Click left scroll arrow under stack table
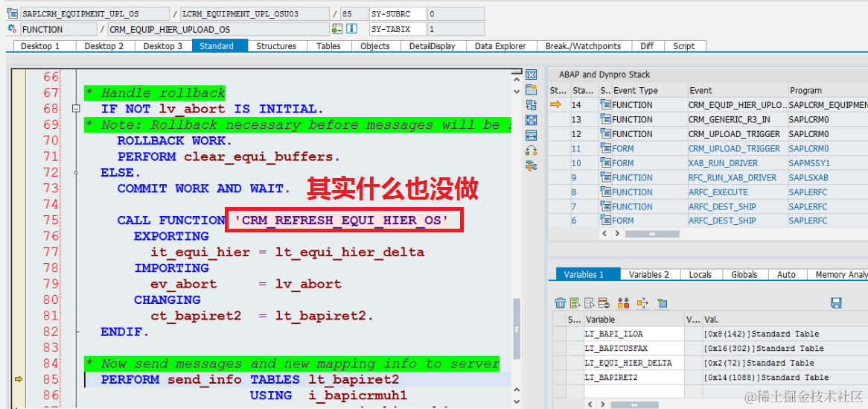868x409 pixels. (606, 234)
